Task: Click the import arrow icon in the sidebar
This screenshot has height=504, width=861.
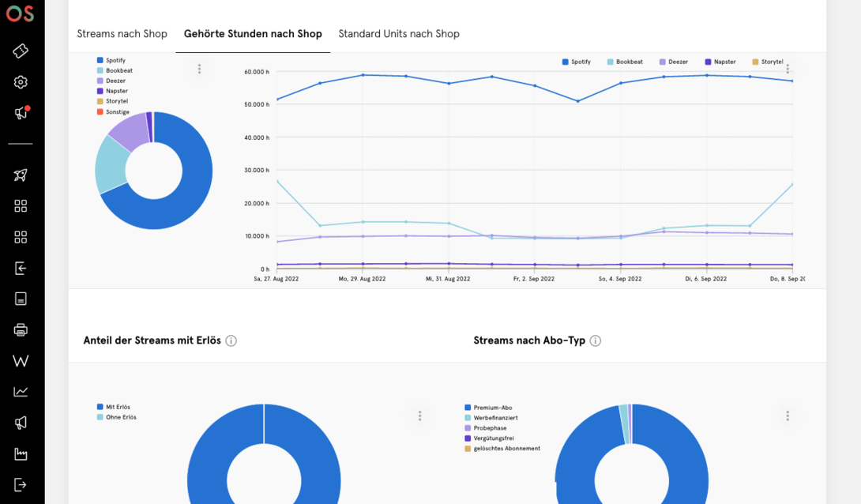Action: click(x=21, y=268)
